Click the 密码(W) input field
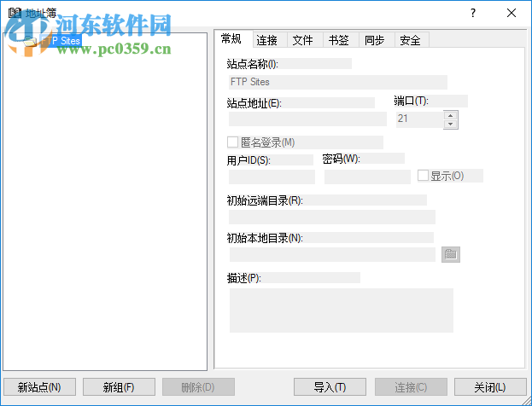Image resolution: width=532 pixels, height=406 pixels. 367,177
